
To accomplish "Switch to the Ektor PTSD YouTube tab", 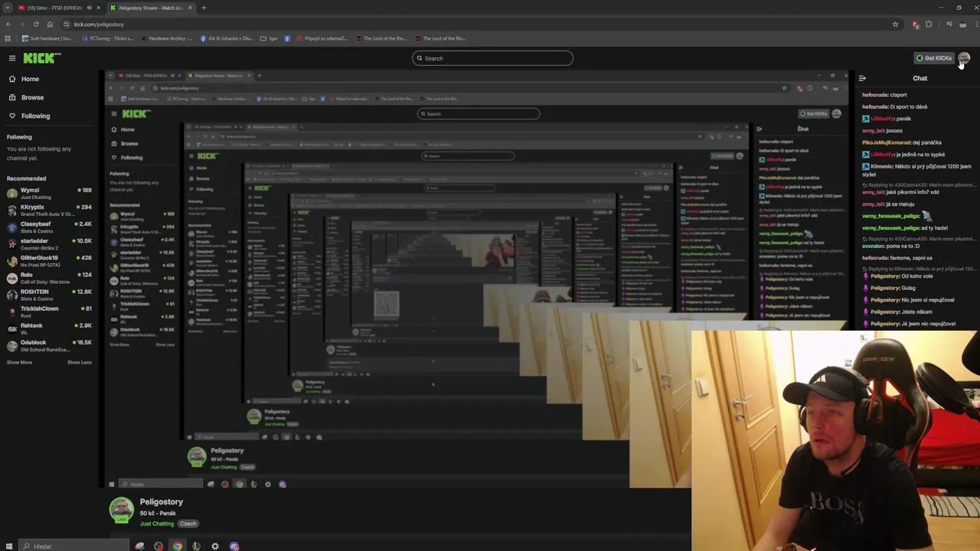I will click(54, 8).
